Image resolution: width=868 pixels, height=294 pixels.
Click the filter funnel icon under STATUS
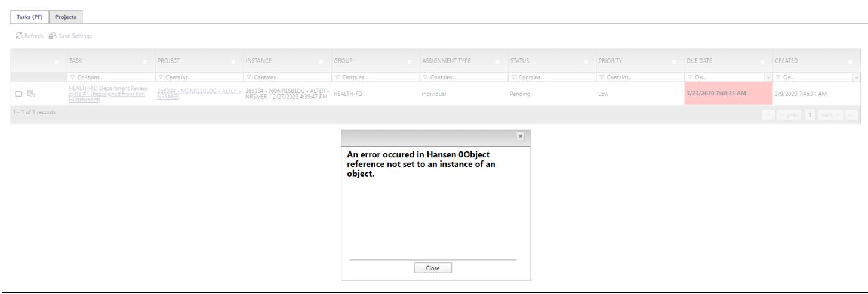pos(514,78)
